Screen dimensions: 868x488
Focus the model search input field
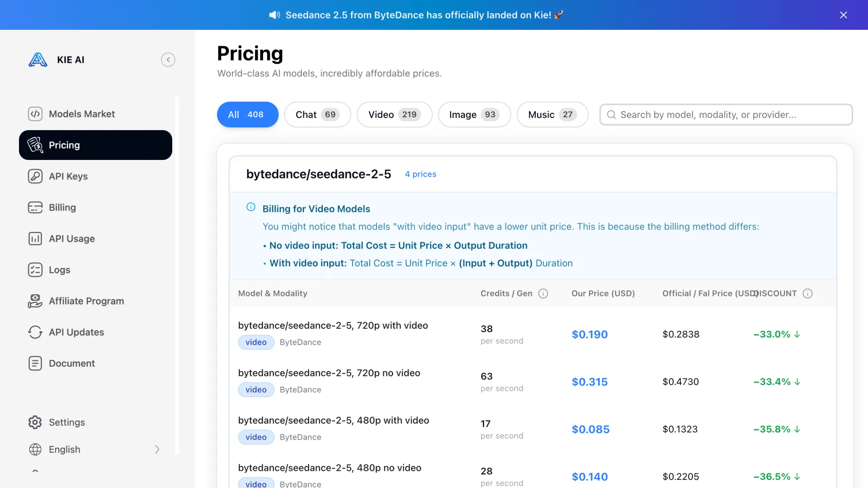726,115
